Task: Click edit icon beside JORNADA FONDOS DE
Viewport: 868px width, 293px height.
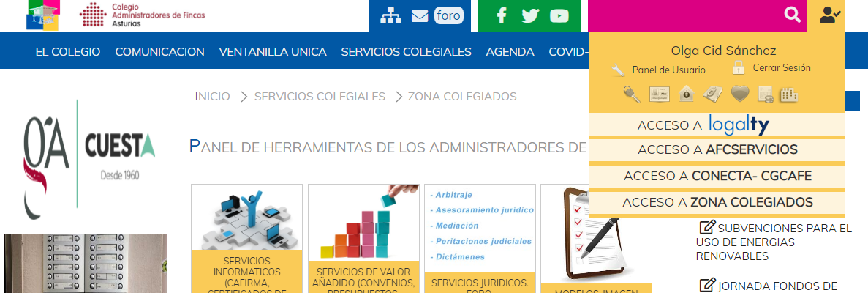Action: pyautogui.click(x=707, y=285)
